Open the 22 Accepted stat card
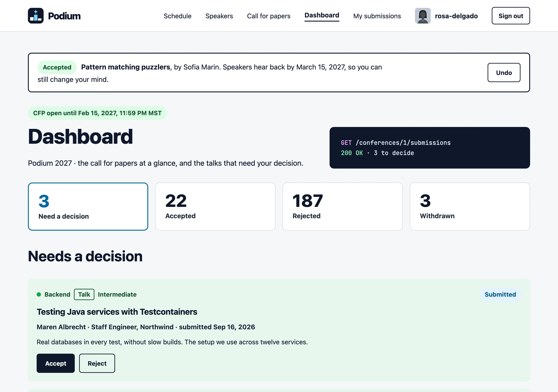 (x=215, y=206)
